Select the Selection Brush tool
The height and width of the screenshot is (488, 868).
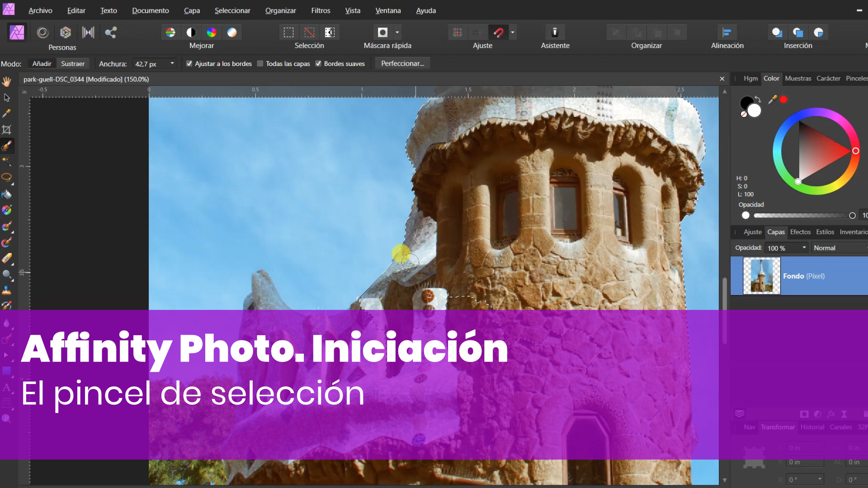[x=7, y=146]
